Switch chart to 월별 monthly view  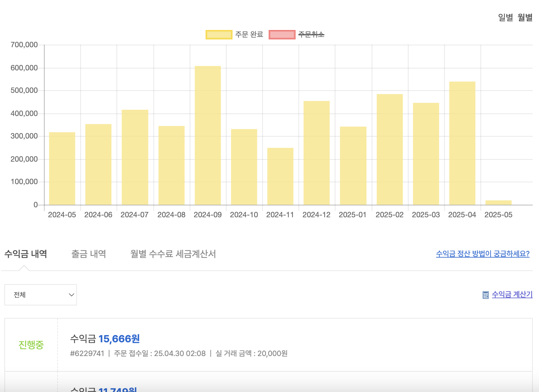click(525, 18)
